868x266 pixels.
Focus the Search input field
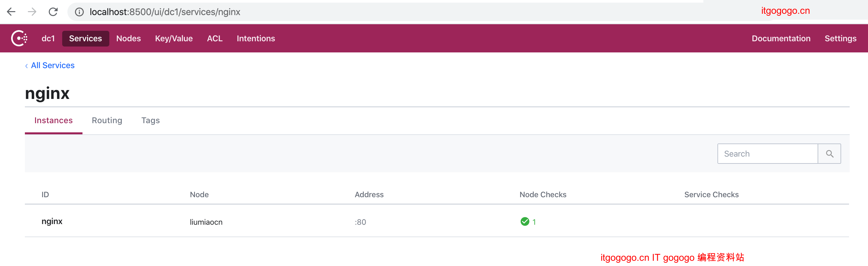767,154
